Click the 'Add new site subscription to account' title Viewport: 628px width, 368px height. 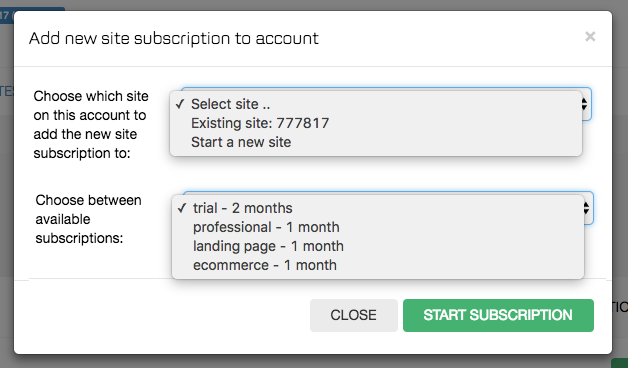174,38
